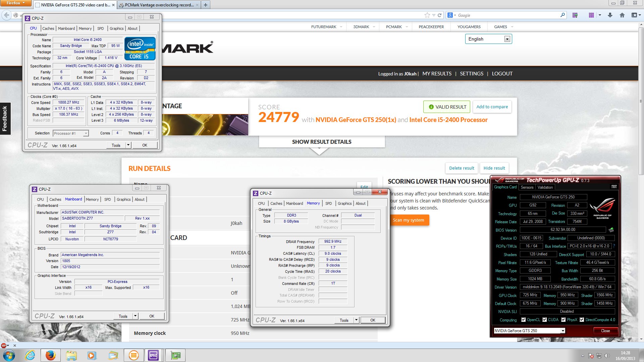
Task: Open the English language dropdown
Action: [488, 39]
